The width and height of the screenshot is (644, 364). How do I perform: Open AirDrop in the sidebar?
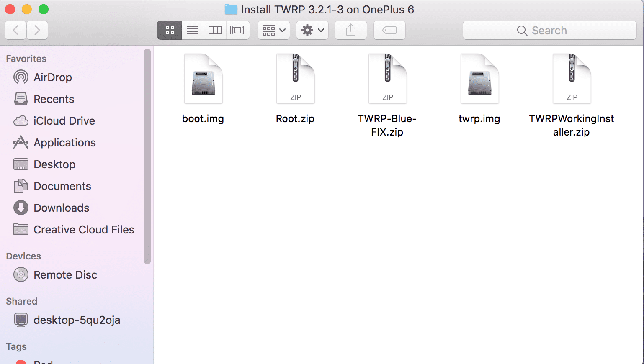(x=52, y=77)
